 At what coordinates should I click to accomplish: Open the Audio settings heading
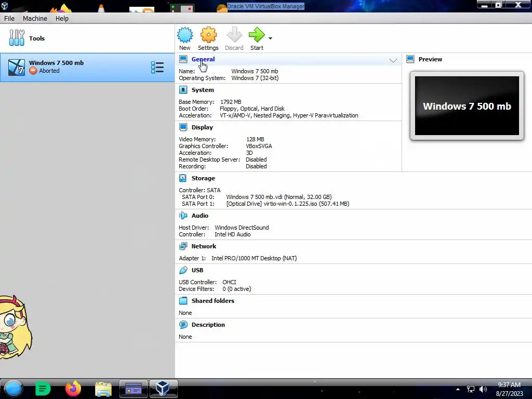200,216
